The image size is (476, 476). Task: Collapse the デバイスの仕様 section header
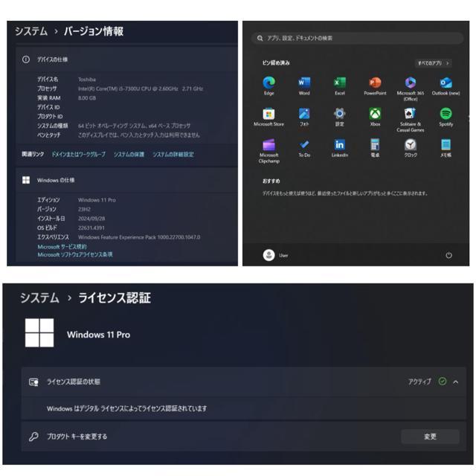click(52, 59)
